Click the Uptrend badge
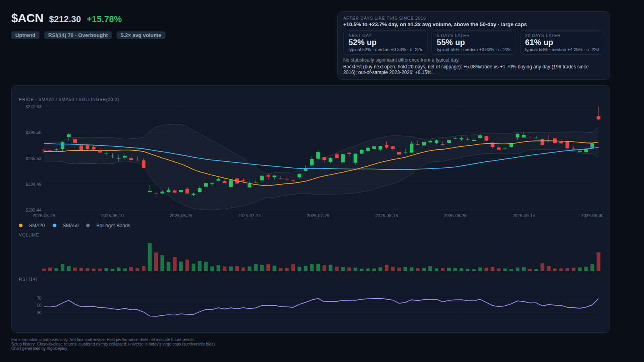The width and height of the screenshot is (644, 362). click(x=25, y=35)
